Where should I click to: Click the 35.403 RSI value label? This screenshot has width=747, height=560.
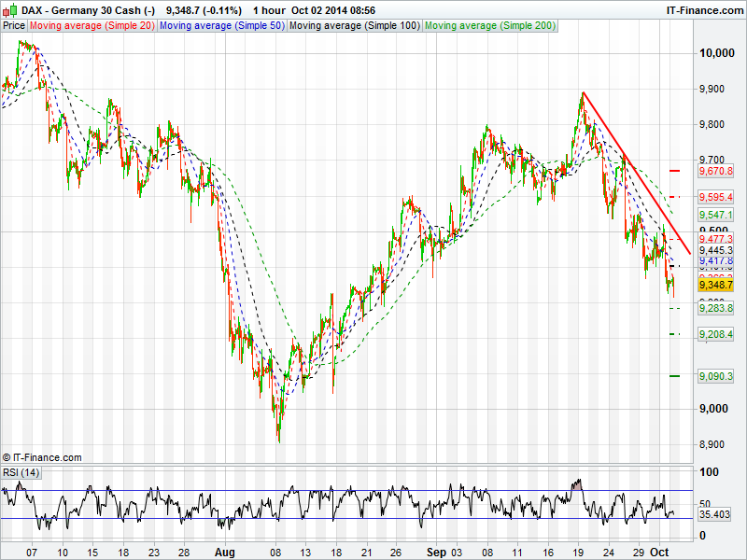(714, 514)
